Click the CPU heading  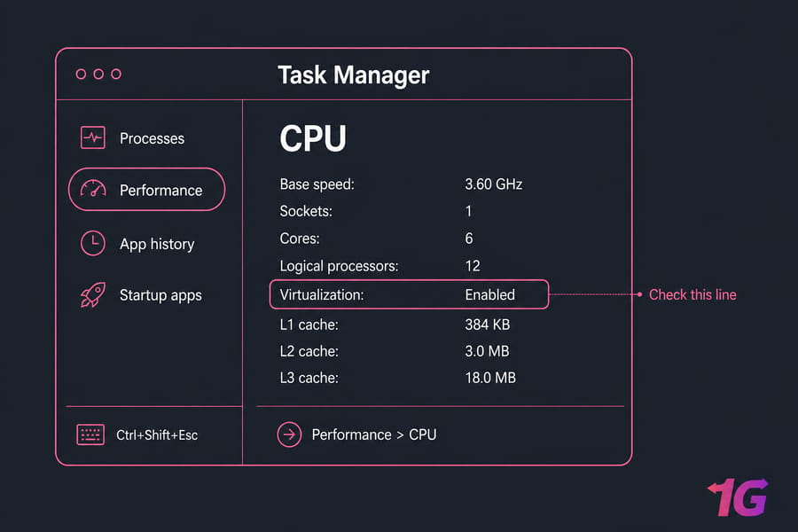click(313, 138)
